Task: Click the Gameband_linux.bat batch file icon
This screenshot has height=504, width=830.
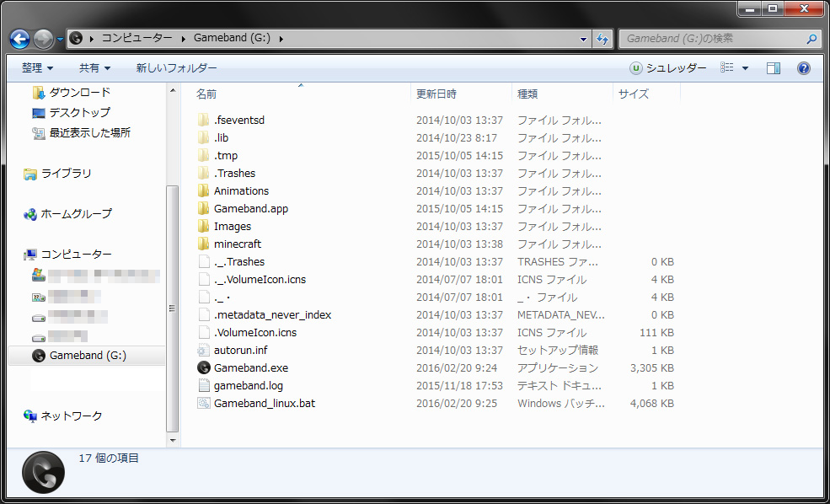Action: coord(203,404)
